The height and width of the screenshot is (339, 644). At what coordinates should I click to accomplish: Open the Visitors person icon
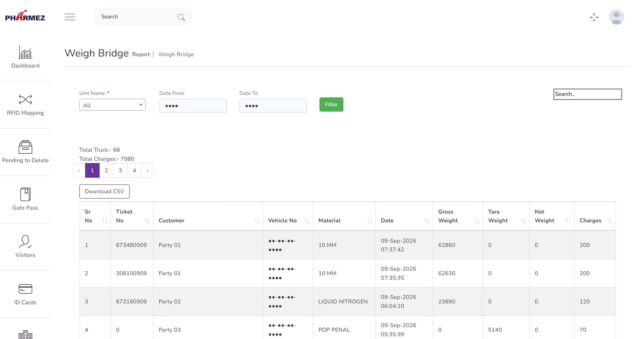click(25, 242)
